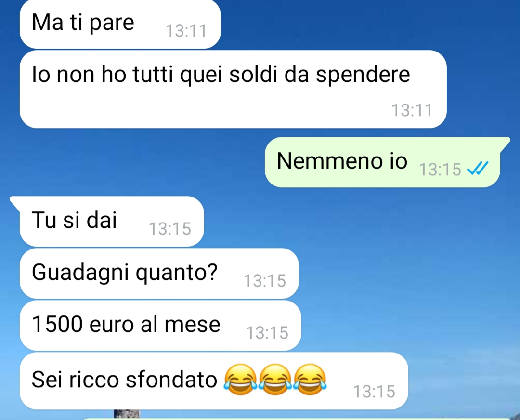Tap the second laughing-crying emoji
Viewport: 520px width, 420px height.
(275, 380)
